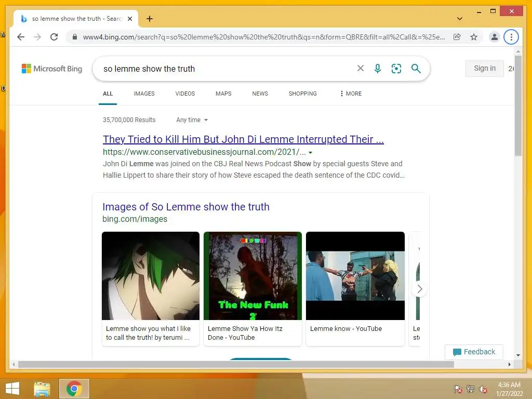Open 'They Tried to Kill Him' result link
This screenshot has width=532, height=399.
243,139
